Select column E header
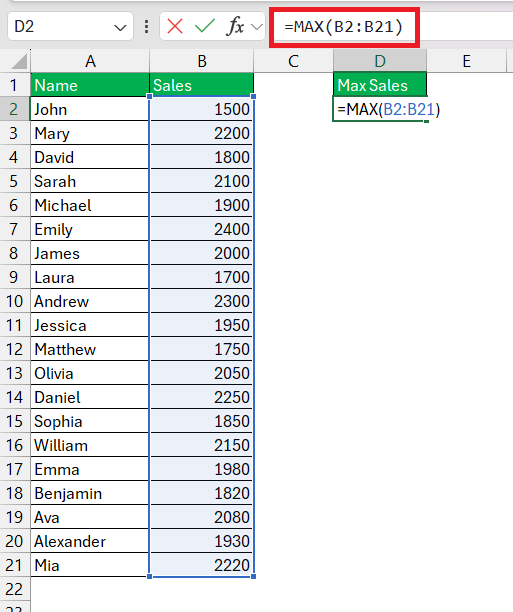Image resolution: width=513 pixels, height=612 pixels. (467, 61)
